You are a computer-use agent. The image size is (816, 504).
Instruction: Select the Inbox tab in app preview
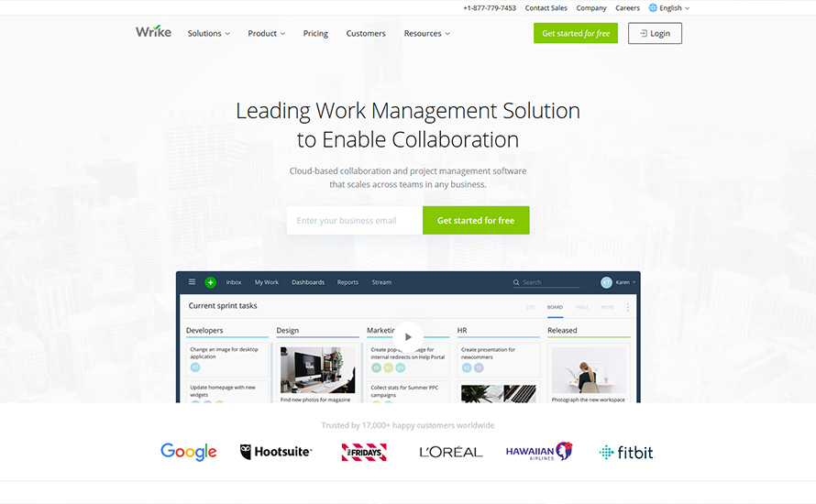(x=234, y=282)
